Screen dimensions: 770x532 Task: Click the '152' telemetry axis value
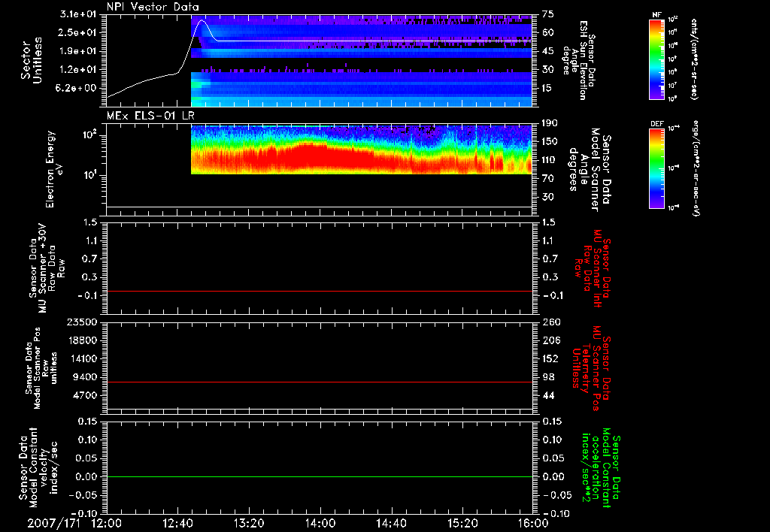(x=551, y=358)
